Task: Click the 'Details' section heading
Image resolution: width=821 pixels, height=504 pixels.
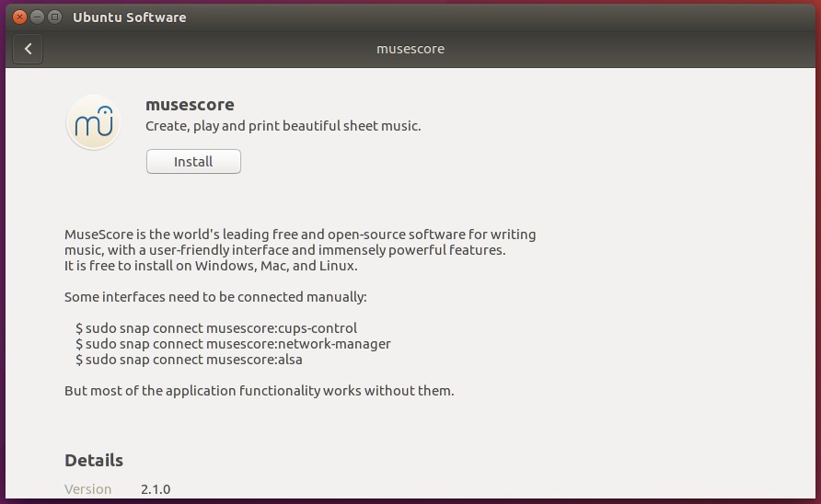Action: (x=94, y=460)
